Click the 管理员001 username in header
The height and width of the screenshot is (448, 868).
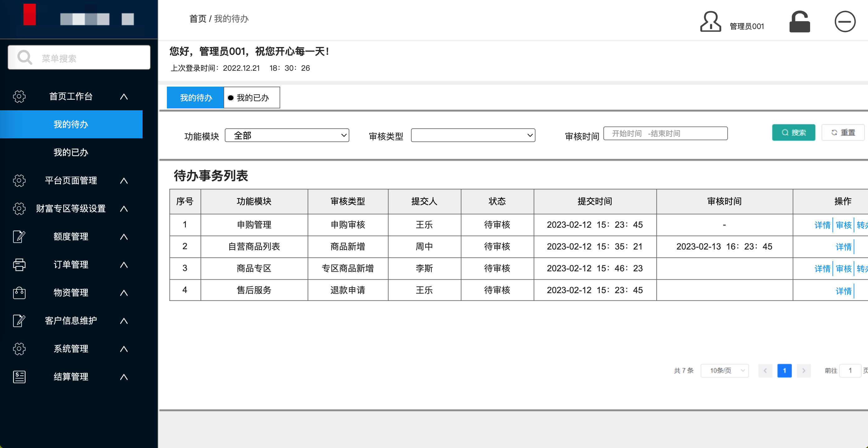(x=746, y=26)
